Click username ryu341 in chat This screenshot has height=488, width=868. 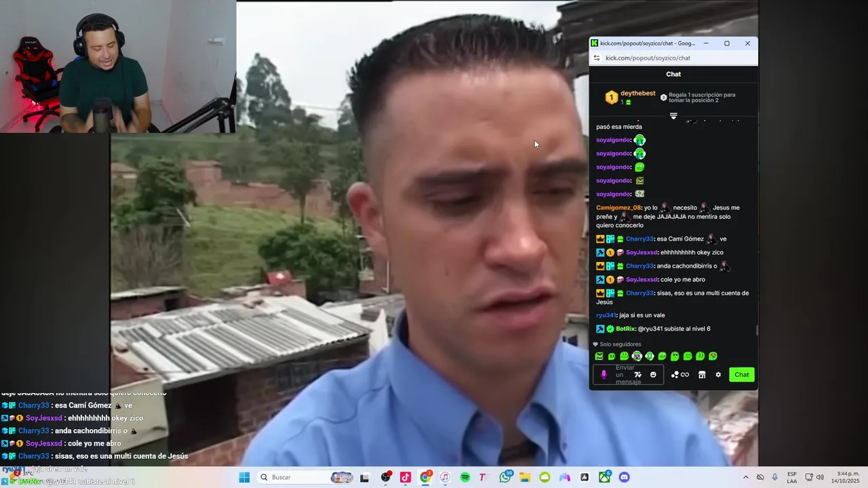[x=606, y=315]
